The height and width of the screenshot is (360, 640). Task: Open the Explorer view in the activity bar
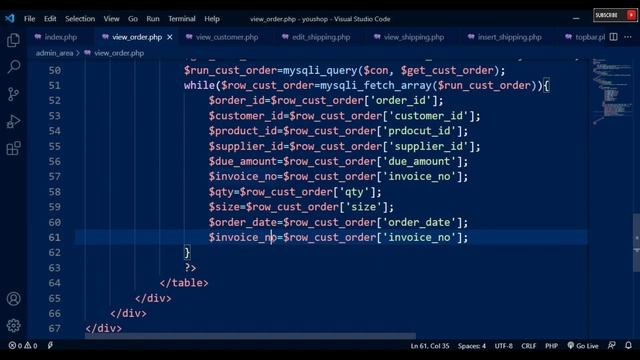[13, 40]
